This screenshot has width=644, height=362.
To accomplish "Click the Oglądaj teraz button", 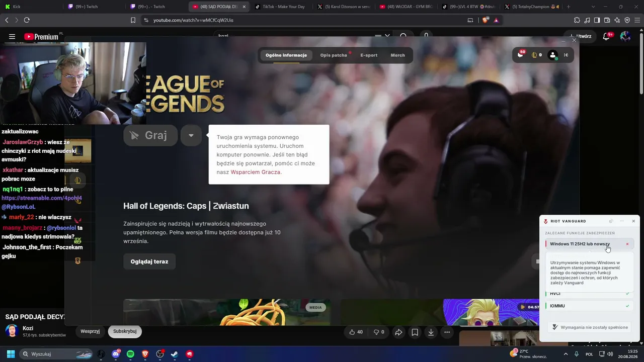I will click(149, 261).
